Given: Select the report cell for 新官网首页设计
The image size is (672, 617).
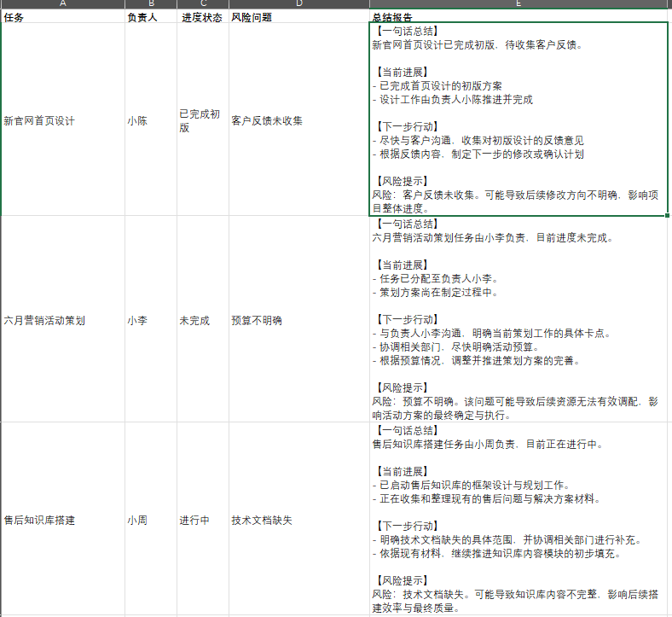Looking at the screenshot, I should pyautogui.click(x=518, y=119).
